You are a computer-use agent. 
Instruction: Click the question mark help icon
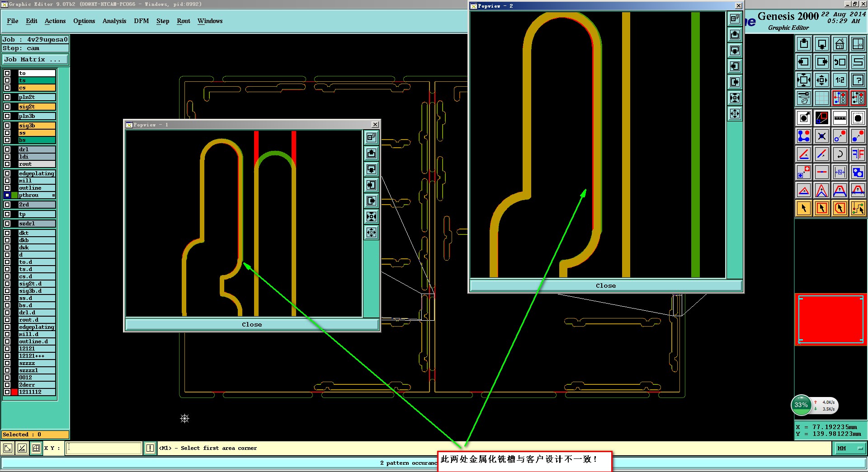(858, 80)
